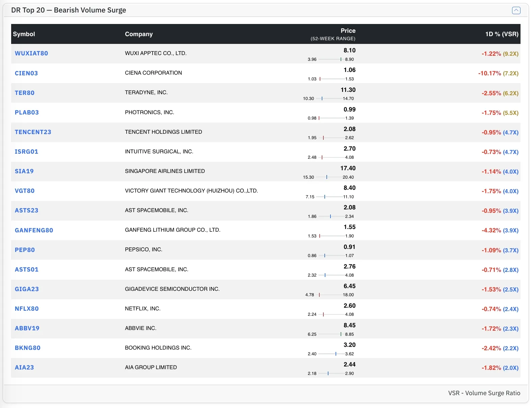This screenshot has height=408, width=532.
Task: Click BKNG80 price 3.20
Action: click(349, 345)
